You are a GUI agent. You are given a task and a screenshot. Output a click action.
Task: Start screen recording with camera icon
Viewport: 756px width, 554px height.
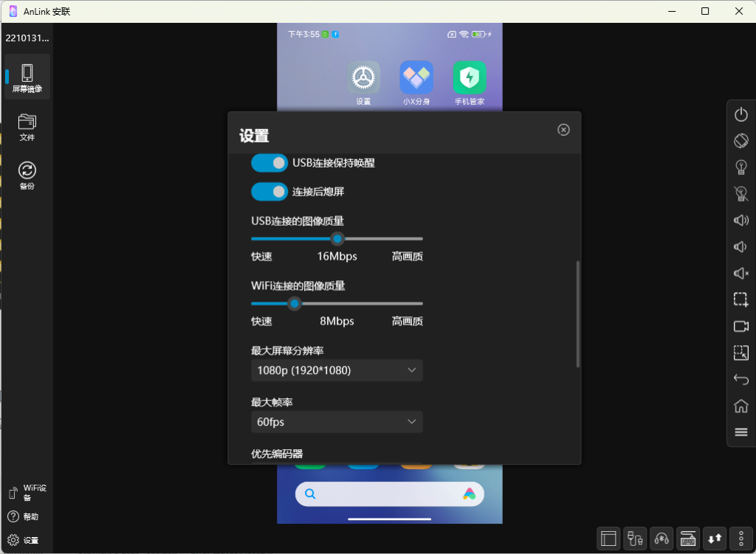point(741,326)
